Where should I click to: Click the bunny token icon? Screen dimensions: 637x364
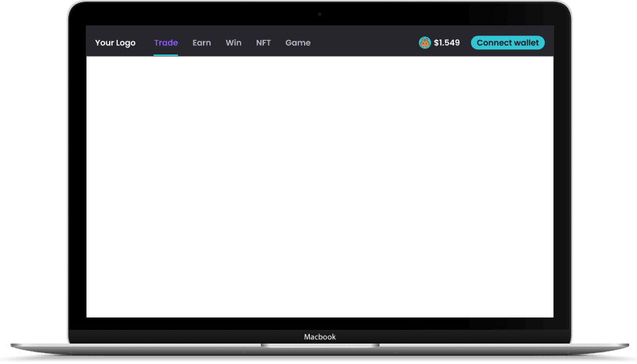[x=425, y=43]
